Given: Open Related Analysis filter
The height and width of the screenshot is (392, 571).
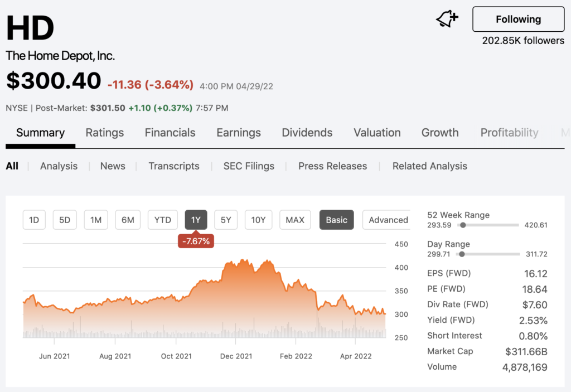Looking at the screenshot, I should coord(430,166).
